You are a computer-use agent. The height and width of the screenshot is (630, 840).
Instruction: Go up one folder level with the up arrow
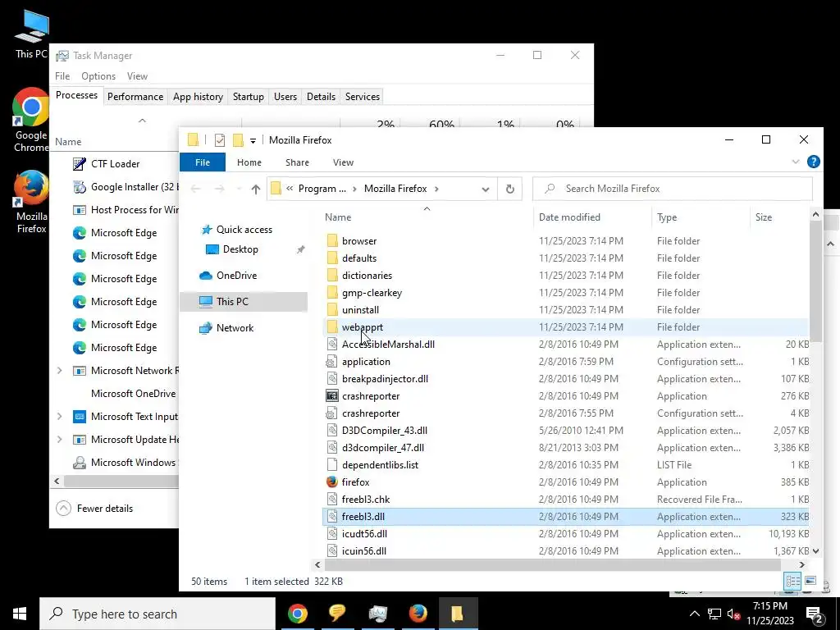coord(256,189)
